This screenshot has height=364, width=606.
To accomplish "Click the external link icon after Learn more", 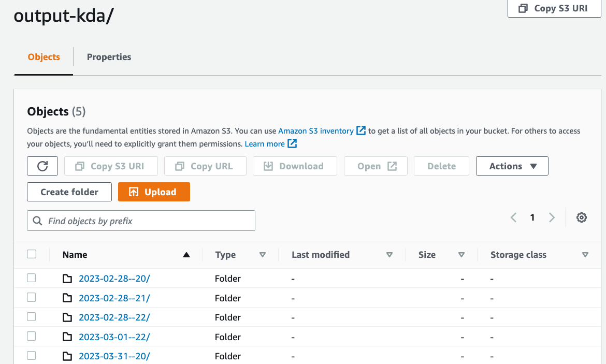I will tap(292, 143).
